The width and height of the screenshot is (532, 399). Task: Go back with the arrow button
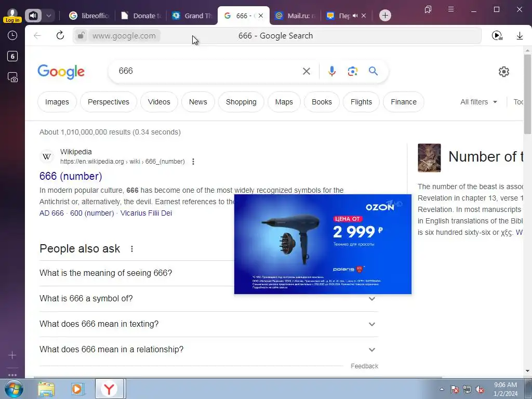[x=37, y=36]
